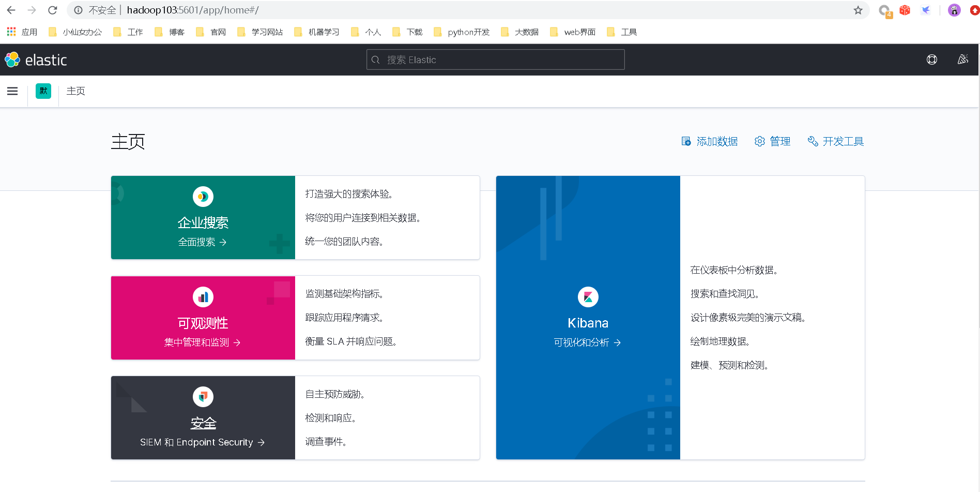
Task: Click the 不安全 site security indicator
Action: (96, 10)
